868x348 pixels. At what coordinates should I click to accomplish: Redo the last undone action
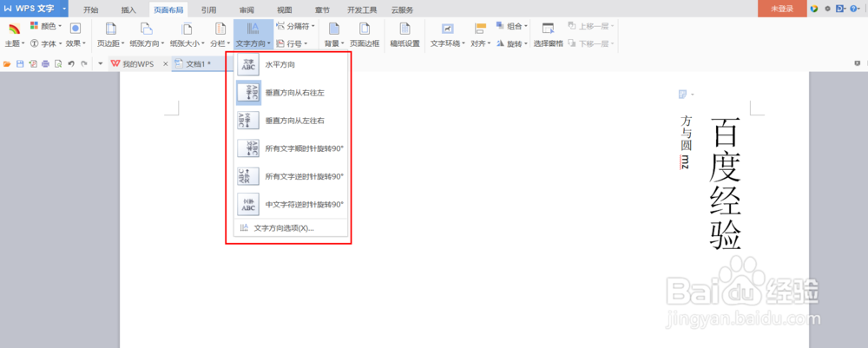(x=83, y=64)
